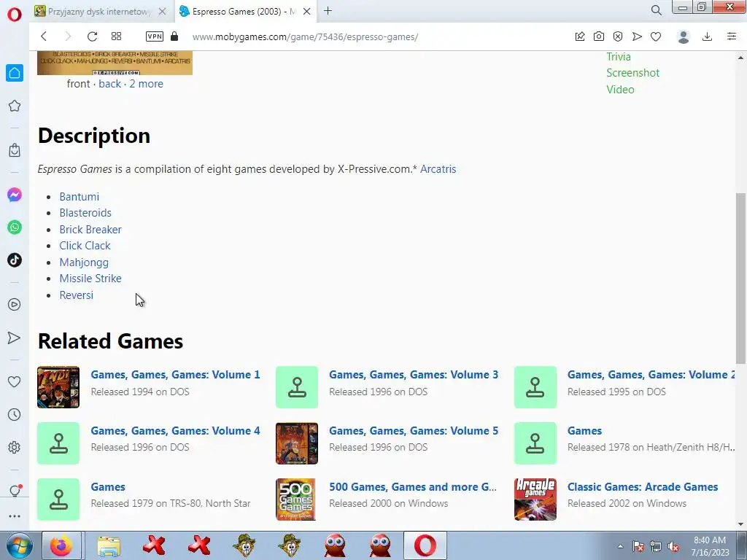Image resolution: width=747 pixels, height=560 pixels.
Task: Open Games, Games, Games: Volume 1 link
Action: (x=175, y=375)
